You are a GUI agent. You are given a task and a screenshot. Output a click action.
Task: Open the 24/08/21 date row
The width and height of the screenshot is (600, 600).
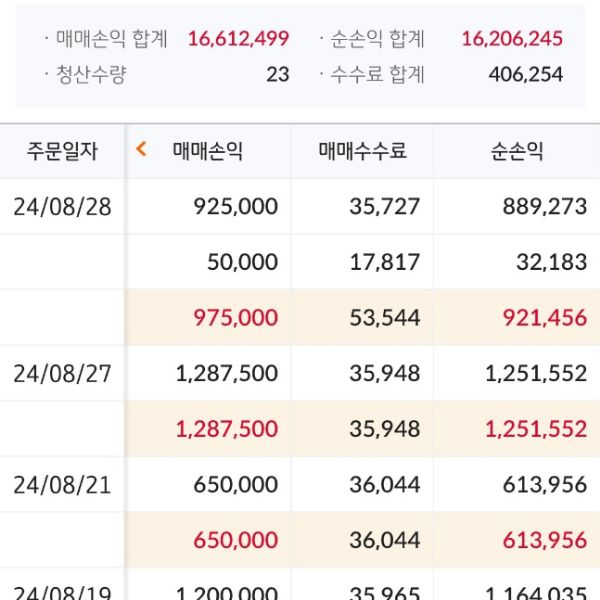(x=62, y=485)
